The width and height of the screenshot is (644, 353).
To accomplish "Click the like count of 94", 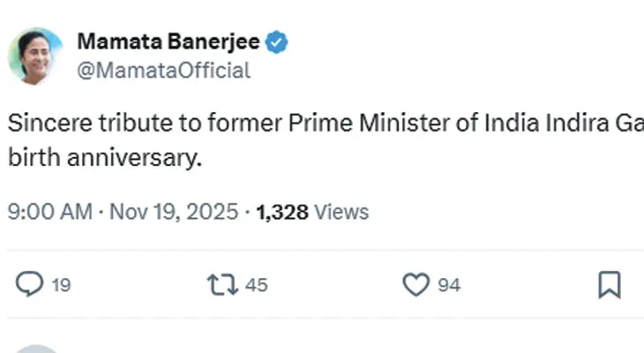I will [449, 285].
